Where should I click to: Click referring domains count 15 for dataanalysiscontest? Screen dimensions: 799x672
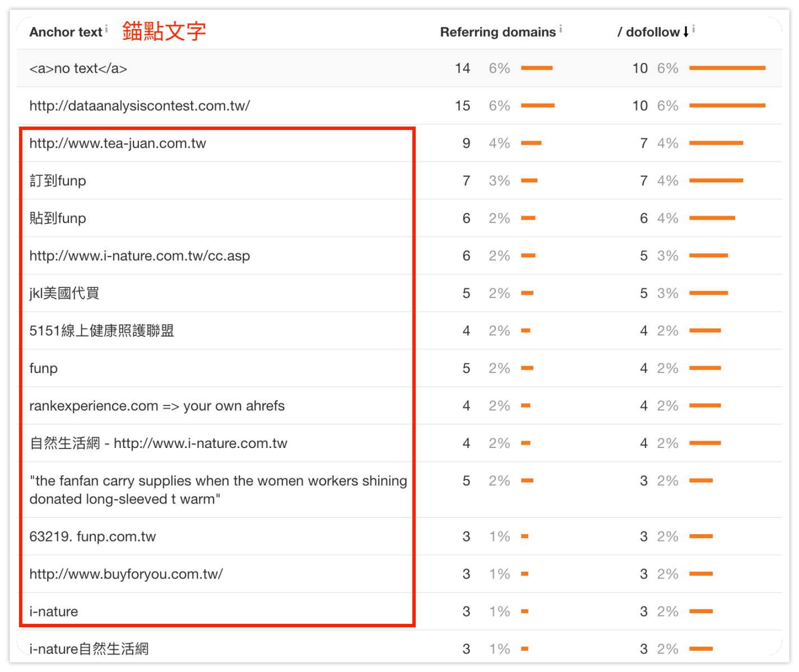462,106
